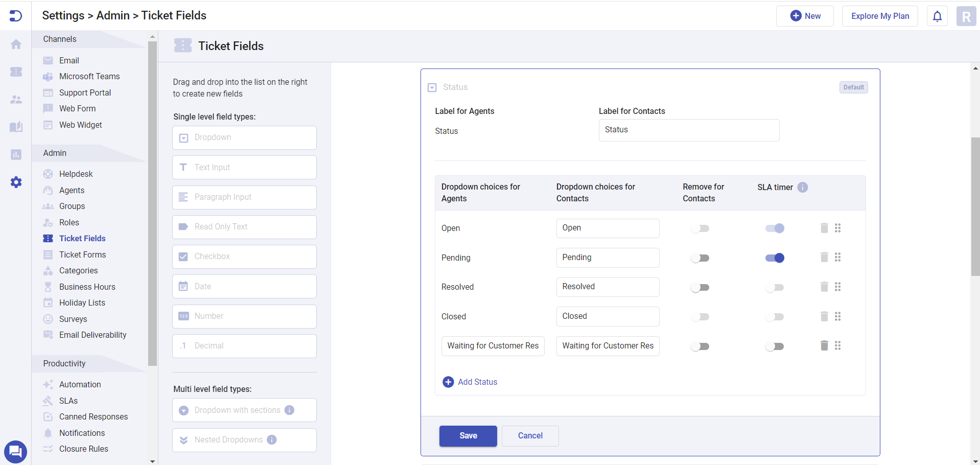Click the SLA timer info icon
The image size is (980, 465).
[x=803, y=188]
